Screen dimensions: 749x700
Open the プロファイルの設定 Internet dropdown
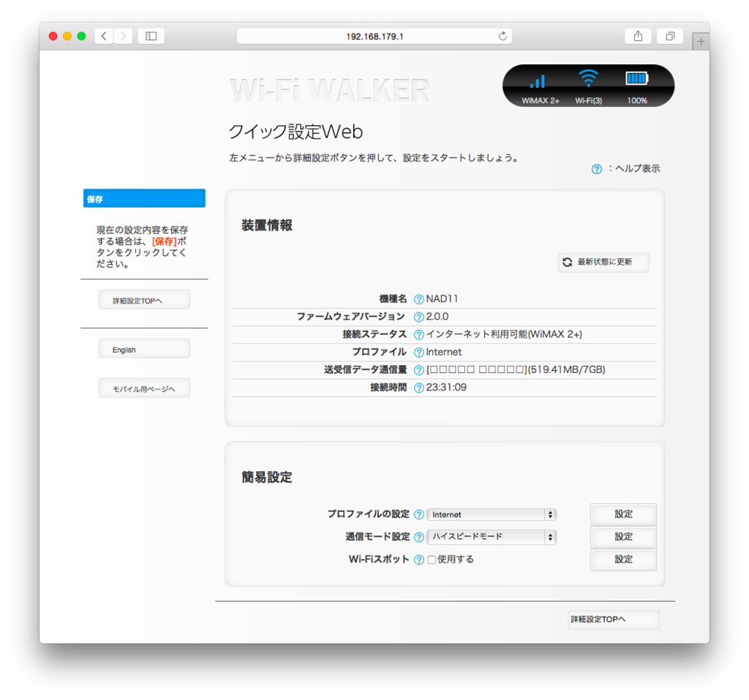click(x=492, y=515)
